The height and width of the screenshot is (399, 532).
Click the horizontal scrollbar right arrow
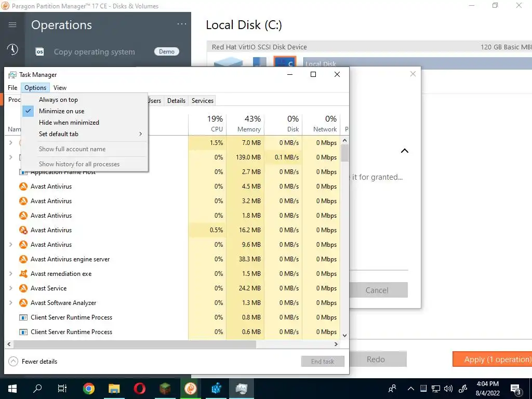point(336,344)
